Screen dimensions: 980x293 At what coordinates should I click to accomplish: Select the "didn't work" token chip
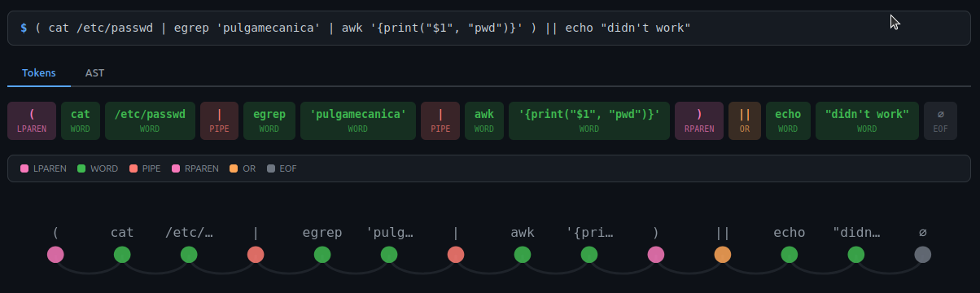click(x=867, y=120)
